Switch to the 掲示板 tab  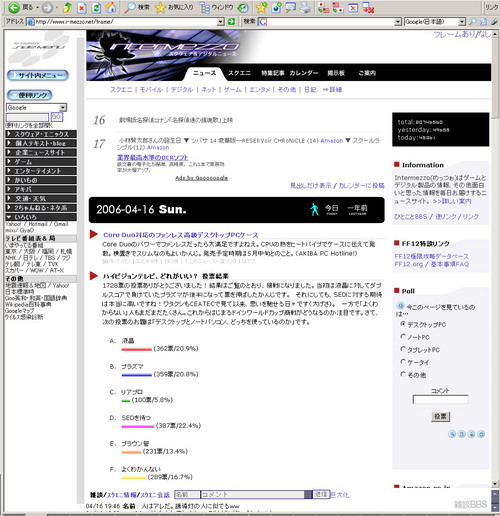pos(336,73)
